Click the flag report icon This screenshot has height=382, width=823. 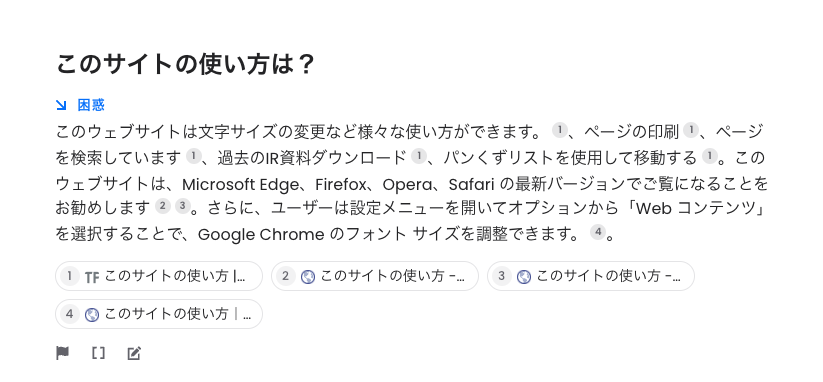pos(62,353)
